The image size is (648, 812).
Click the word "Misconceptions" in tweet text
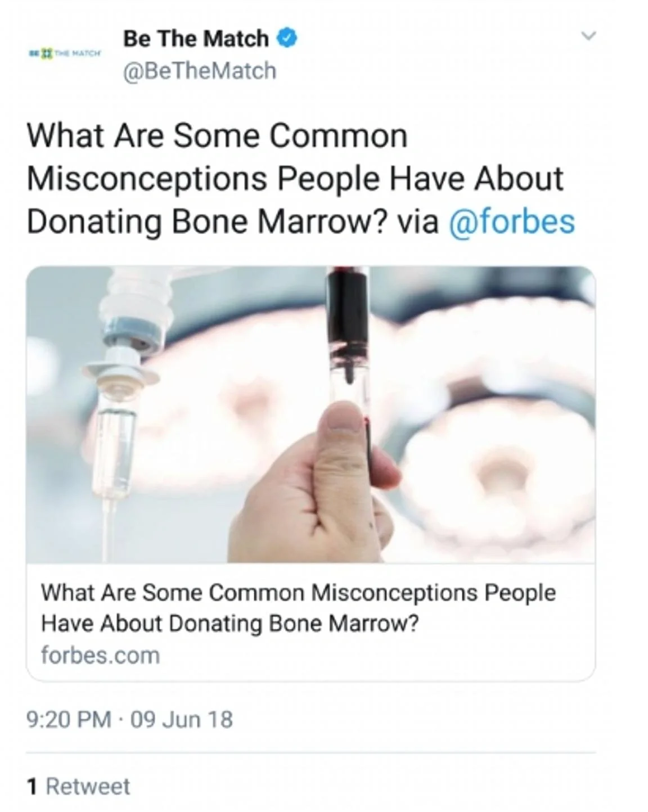[x=147, y=179]
